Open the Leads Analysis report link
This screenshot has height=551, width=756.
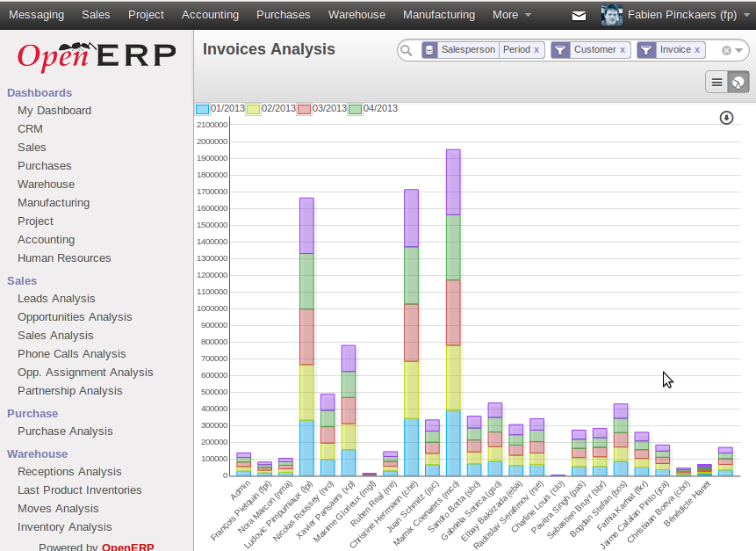coord(56,299)
